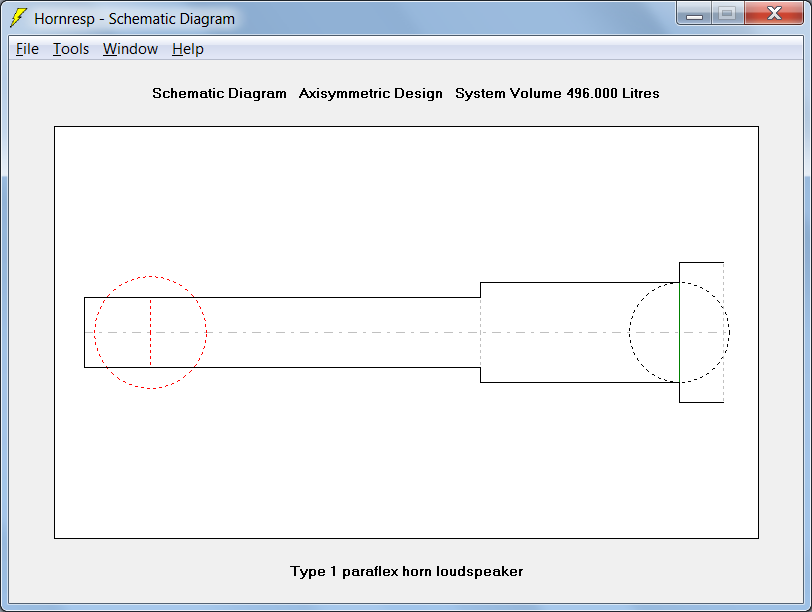Click the 'Axisymmetric Design' label
Viewport: 812px width, 612px height.
(371, 93)
